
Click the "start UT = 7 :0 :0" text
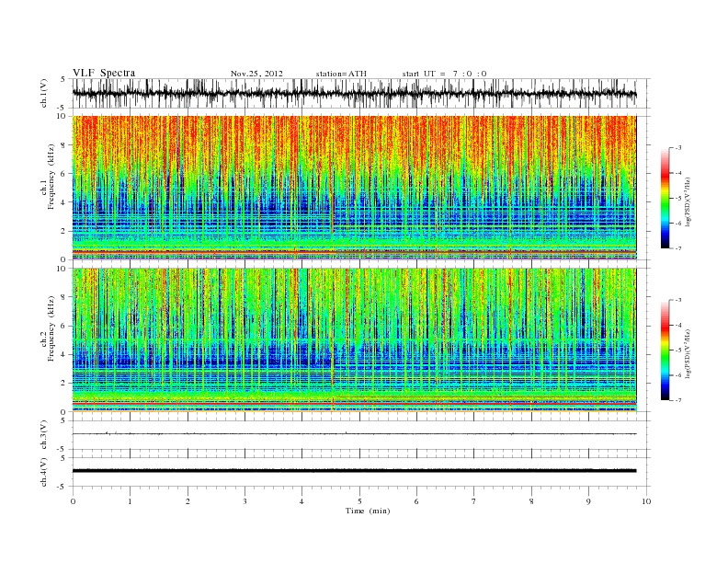(444, 74)
